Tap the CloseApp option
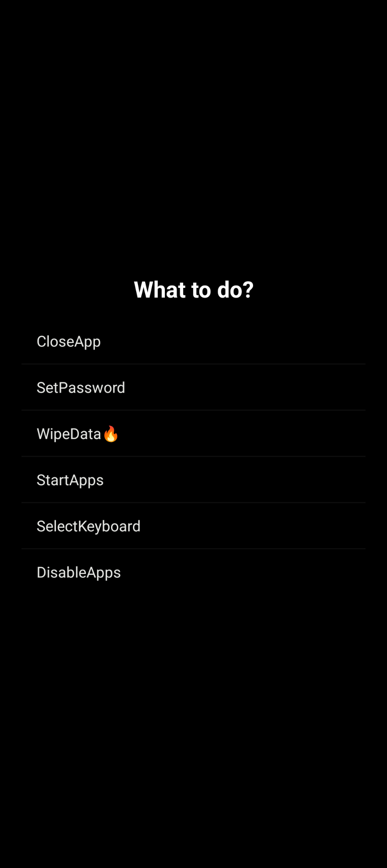 [x=69, y=342]
